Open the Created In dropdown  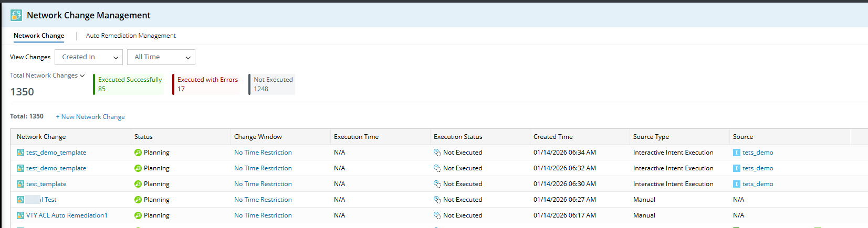[89, 57]
